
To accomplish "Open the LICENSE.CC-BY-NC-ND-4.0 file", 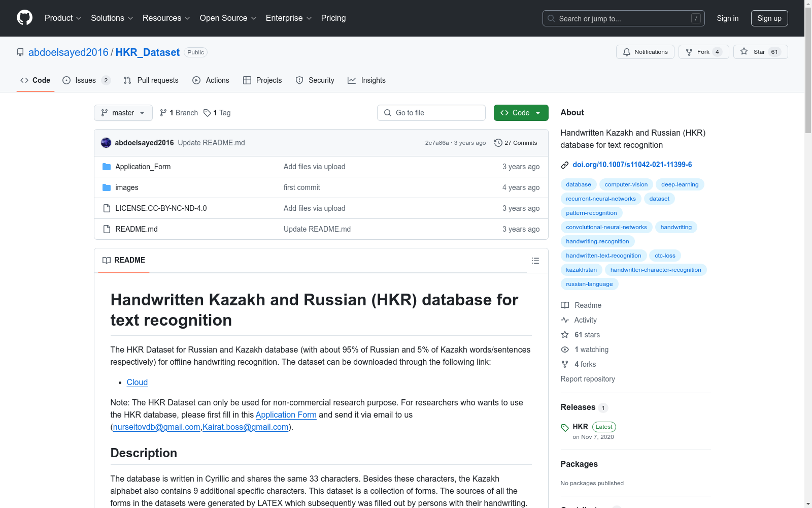I will (161, 208).
